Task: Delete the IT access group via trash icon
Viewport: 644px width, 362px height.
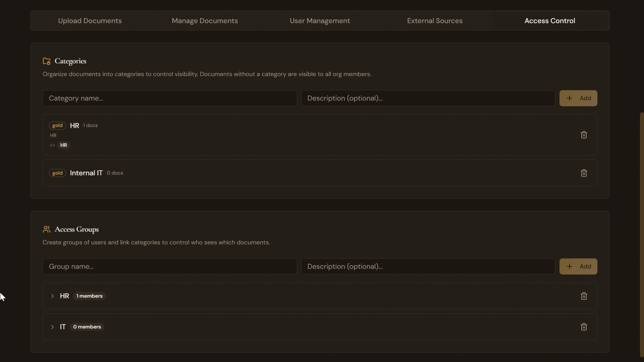Action: tap(584, 327)
